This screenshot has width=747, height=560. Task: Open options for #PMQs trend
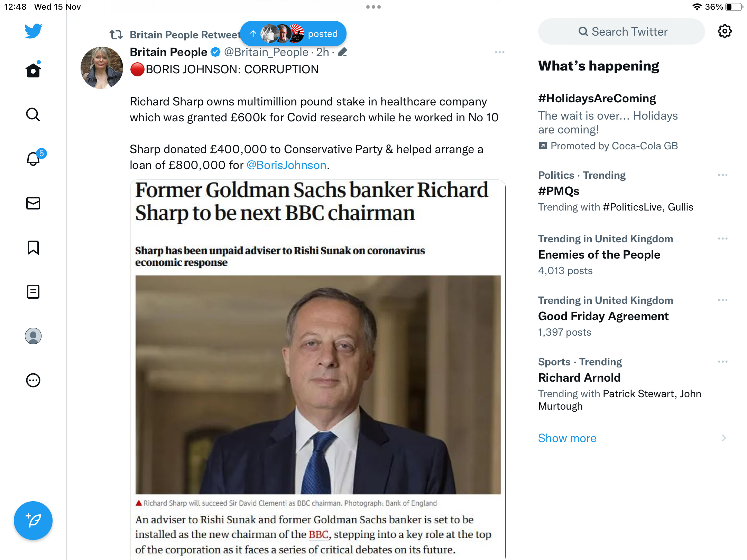[722, 175]
